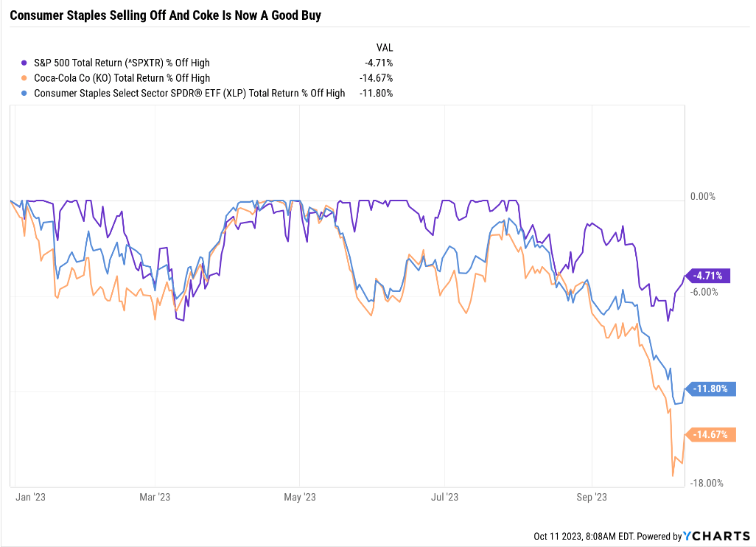Screen dimensions: 756x547
Task: Click the chart title about Consumer Staples
Action: (x=165, y=15)
